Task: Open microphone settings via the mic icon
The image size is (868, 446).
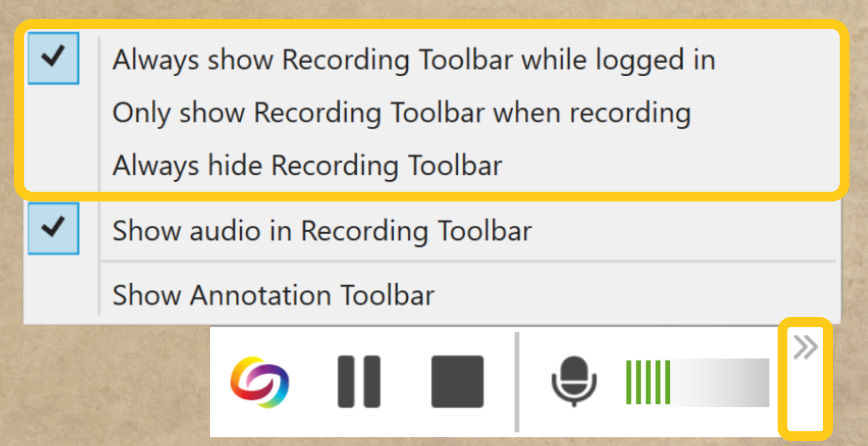Action: tap(576, 381)
